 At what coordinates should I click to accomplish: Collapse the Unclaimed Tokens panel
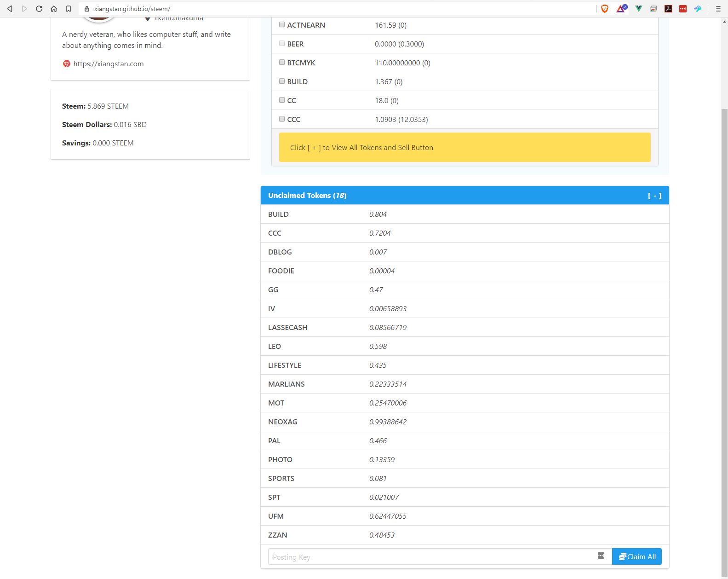point(654,196)
